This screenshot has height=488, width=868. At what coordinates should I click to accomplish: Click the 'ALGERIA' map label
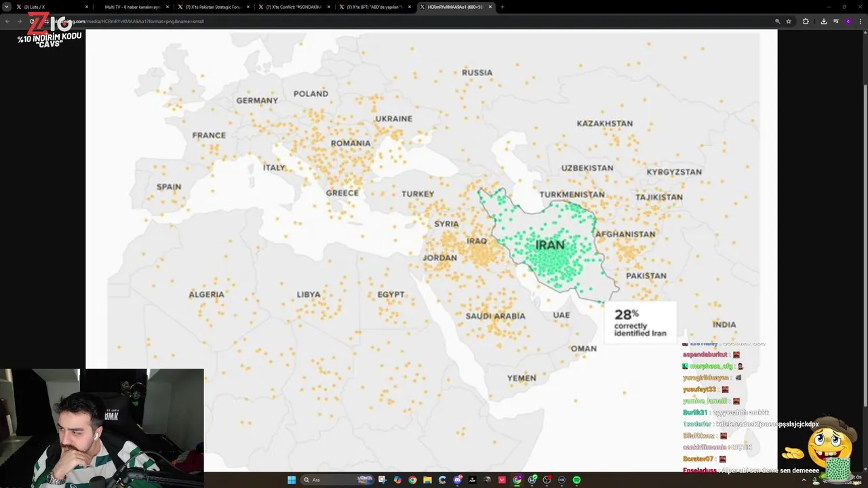206,294
